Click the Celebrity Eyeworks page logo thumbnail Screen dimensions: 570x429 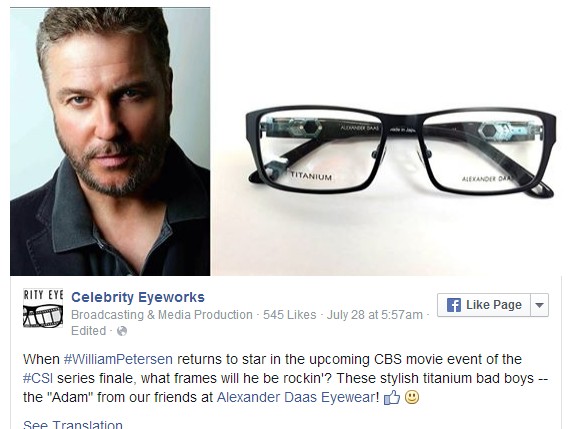pos(43,308)
